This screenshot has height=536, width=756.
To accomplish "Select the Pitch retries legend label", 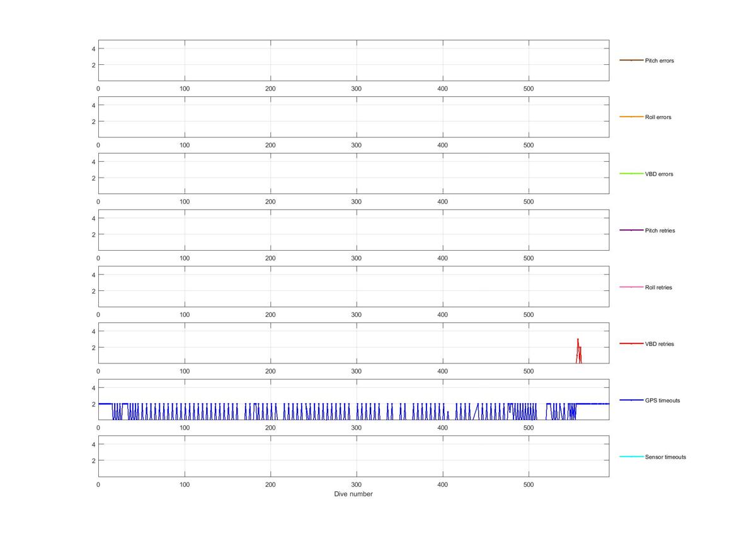I will point(660,231).
